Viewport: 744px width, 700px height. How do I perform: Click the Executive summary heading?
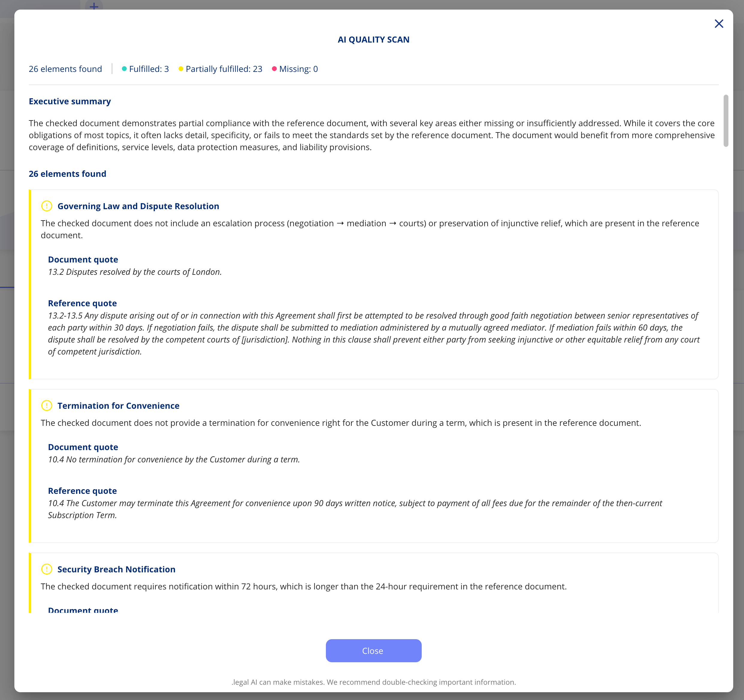69,102
